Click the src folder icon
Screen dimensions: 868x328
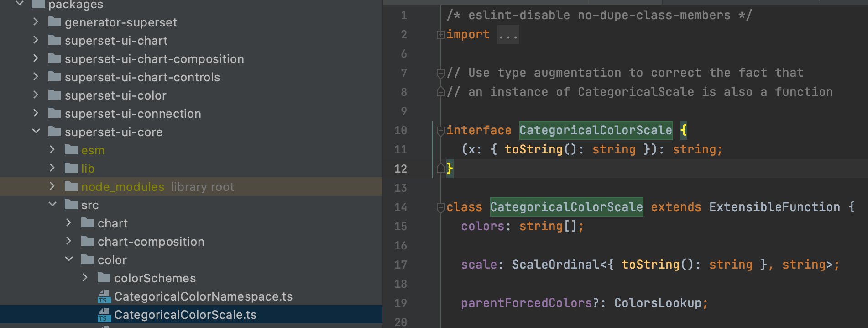click(71, 204)
